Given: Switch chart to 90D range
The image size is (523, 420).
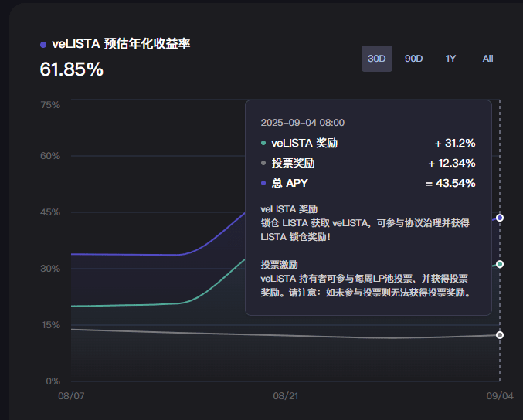Looking at the screenshot, I should pyautogui.click(x=413, y=59).
